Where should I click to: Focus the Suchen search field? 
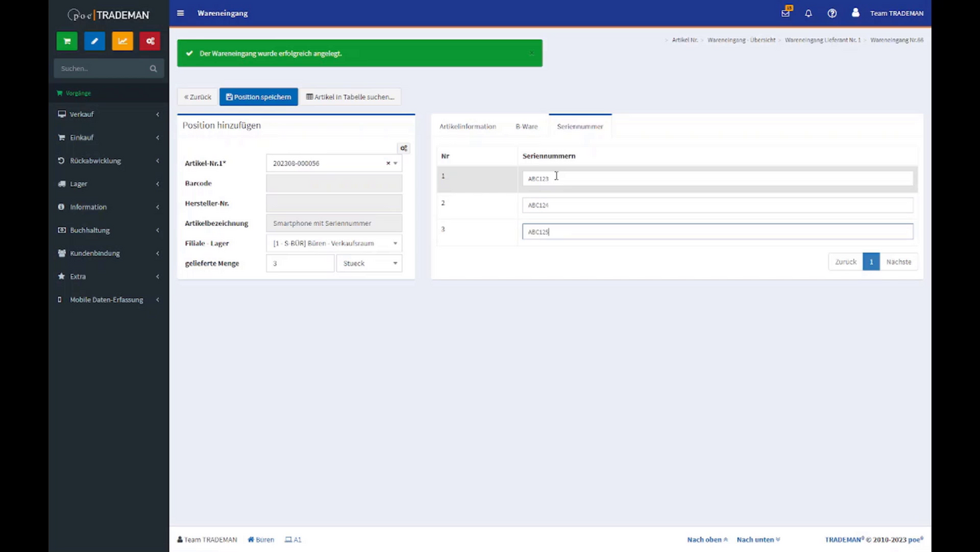pyautogui.click(x=102, y=68)
